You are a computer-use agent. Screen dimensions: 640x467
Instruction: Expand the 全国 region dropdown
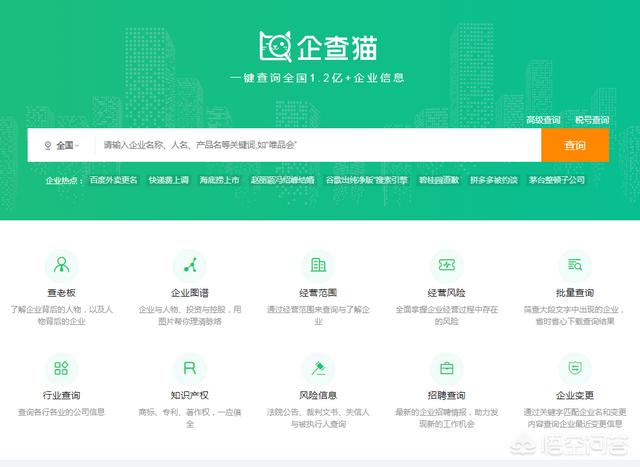click(67, 145)
